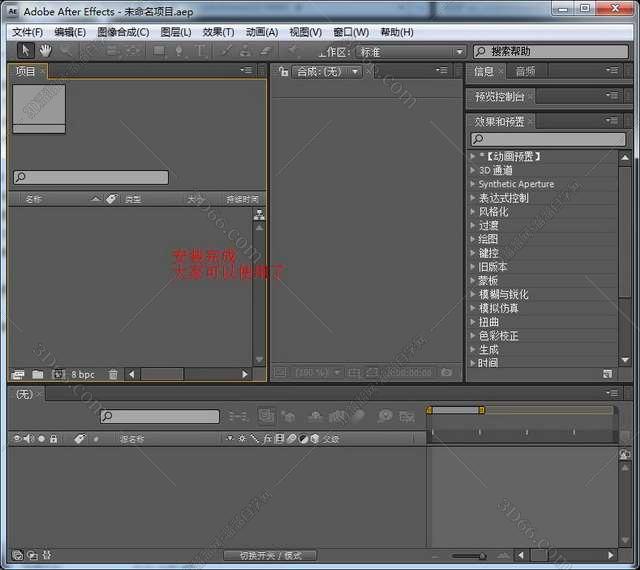Open the 图像合成(C) menu
The height and width of the screenshot is (570, 640).
tap(123, 32)
